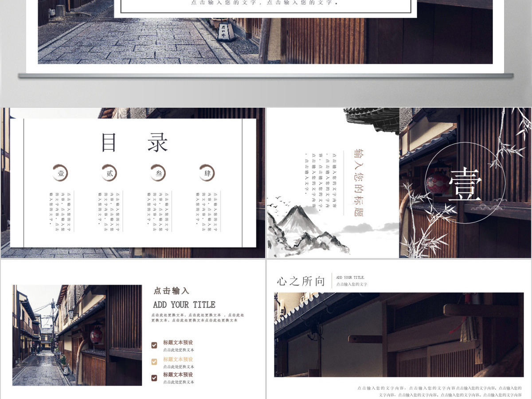The width and height of the screenshot is (532, 399).
Task: Click the 肆 ink circle icon
Action: 207,173
